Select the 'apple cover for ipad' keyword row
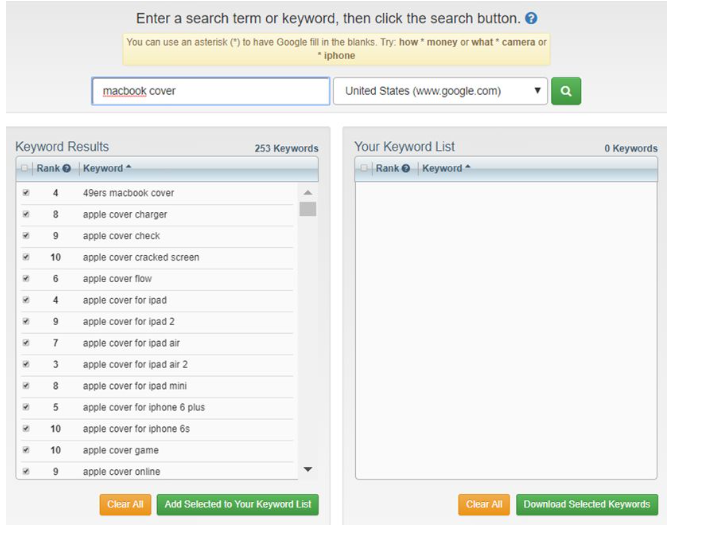The width and height of the screenshot is (704, 536). 157,300
